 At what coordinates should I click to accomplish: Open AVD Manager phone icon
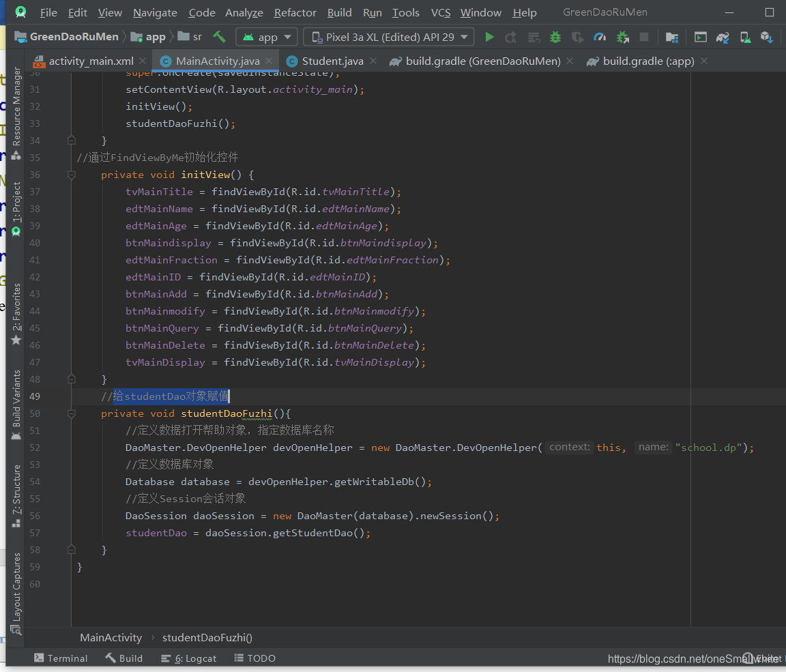(745, 37)
